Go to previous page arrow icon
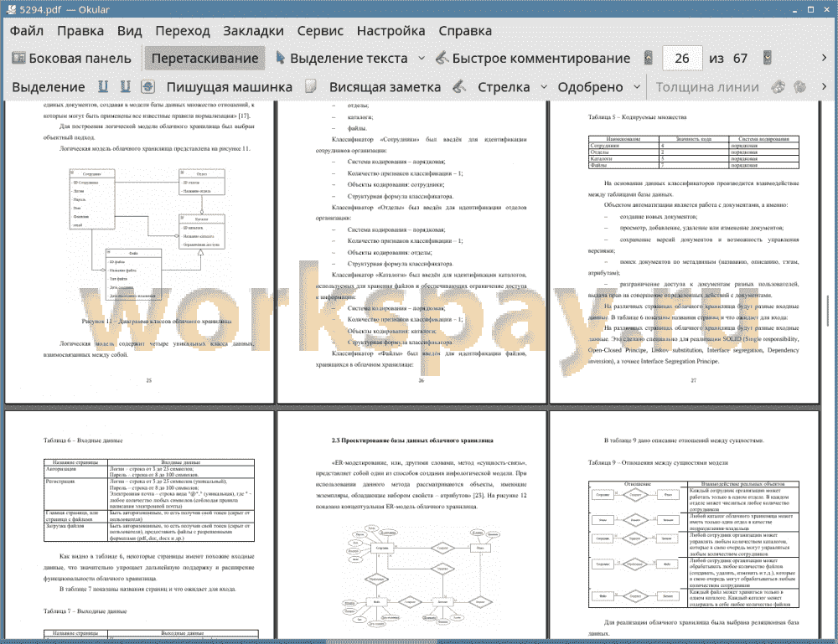The height and width of the screenshot is (644, 838). click(649, 58)
